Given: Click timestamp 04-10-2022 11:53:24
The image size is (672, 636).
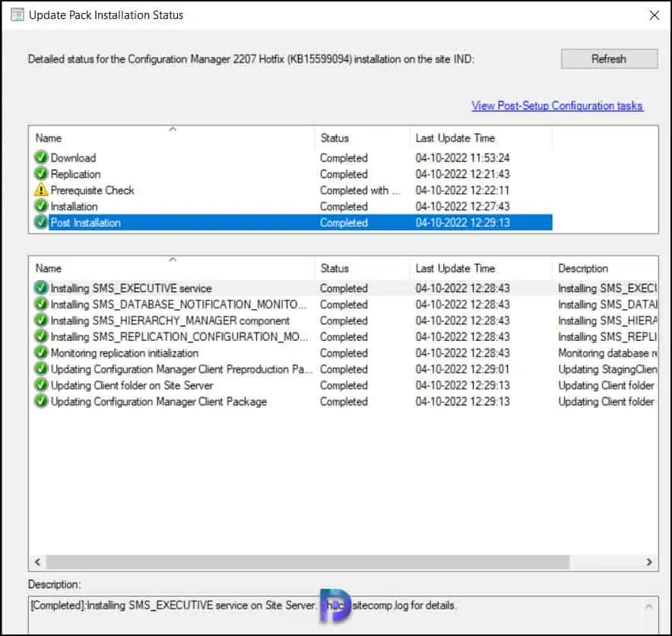Looking at the screenshot, I should 462,157.
